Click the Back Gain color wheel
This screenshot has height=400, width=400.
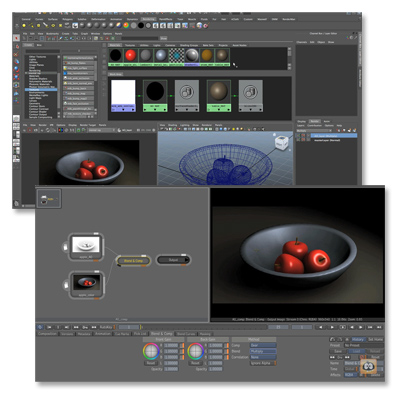point(195,351)
